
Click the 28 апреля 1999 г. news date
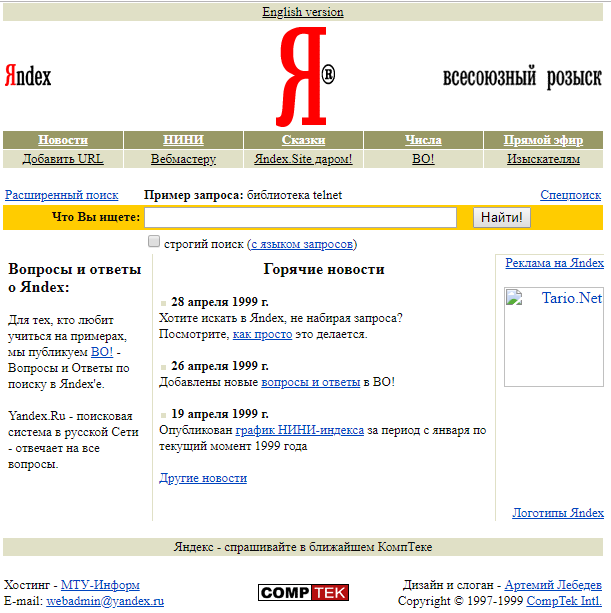click(x=220, y=302)
